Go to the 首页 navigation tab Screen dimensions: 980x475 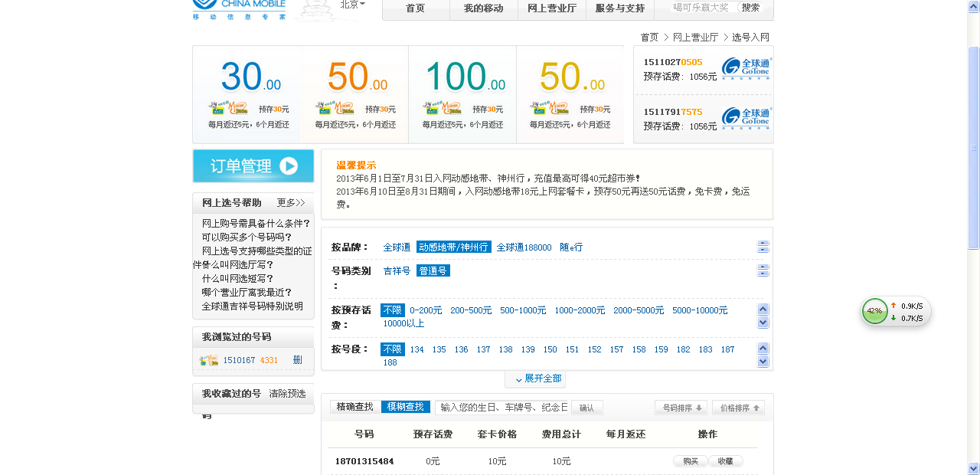point(415,8)
